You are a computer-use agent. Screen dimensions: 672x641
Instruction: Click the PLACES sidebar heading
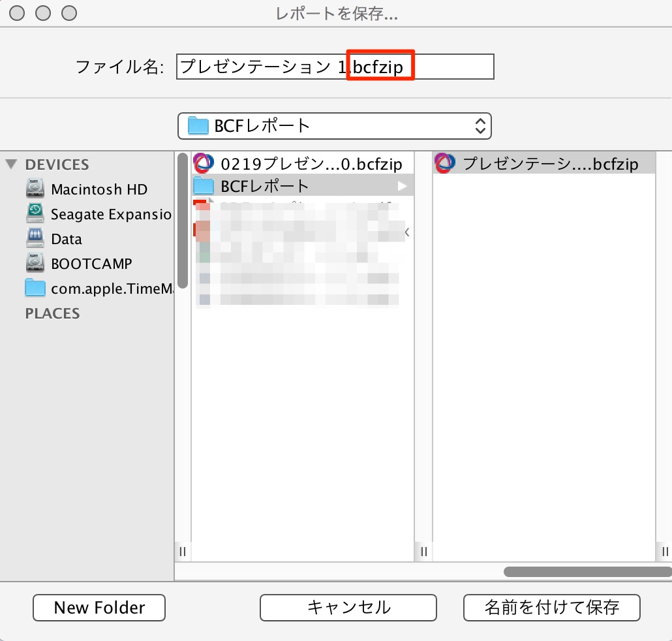(x=52, y=313)
